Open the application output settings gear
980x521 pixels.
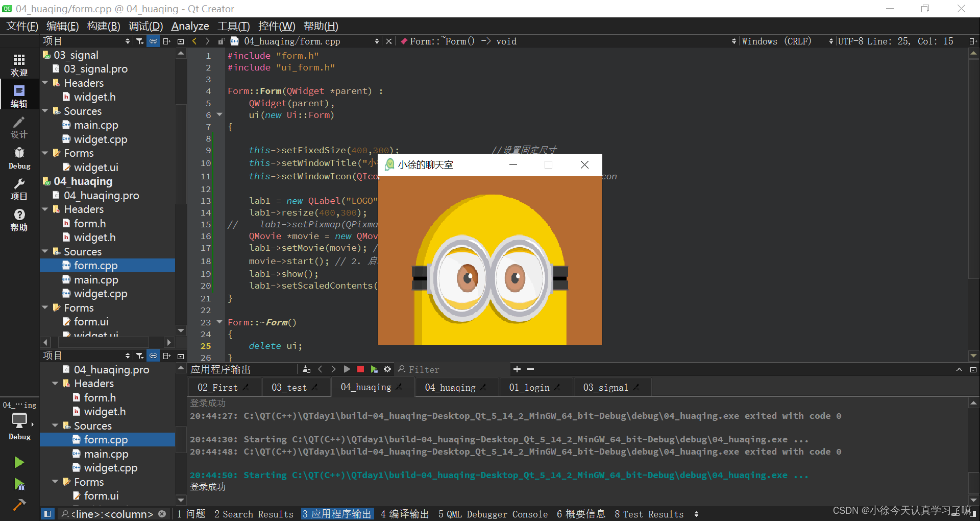[387, 369]
